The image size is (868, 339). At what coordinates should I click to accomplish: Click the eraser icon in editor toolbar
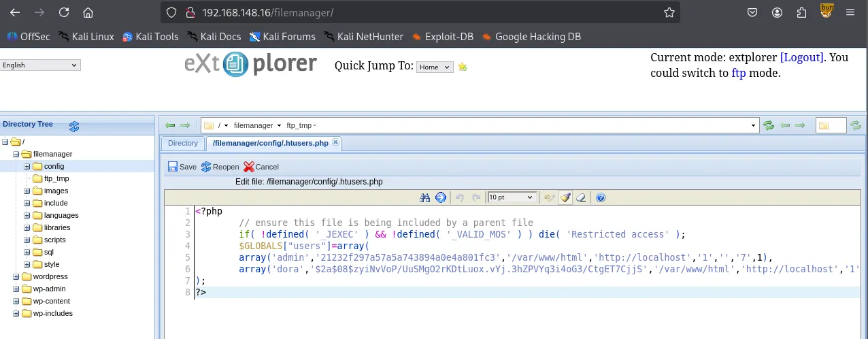[581, 197]
